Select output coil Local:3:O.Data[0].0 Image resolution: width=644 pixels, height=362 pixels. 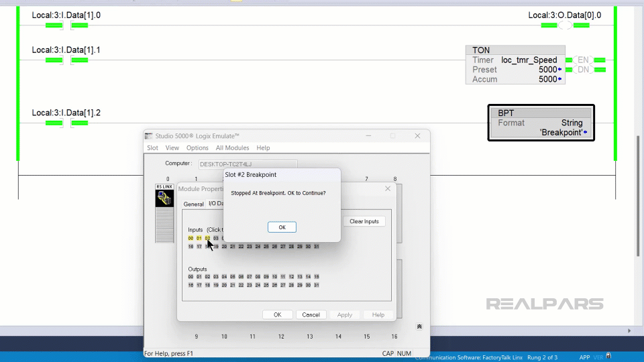point(565,25)
